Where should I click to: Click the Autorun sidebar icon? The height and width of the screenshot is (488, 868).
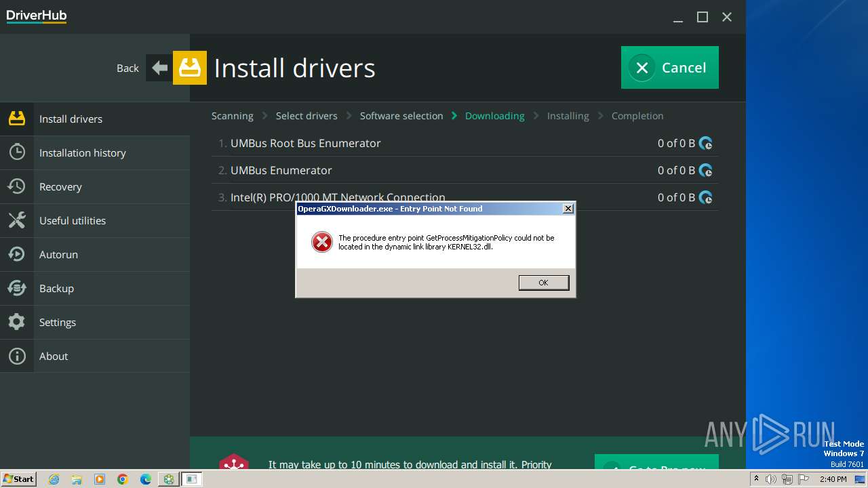(17, 254)
